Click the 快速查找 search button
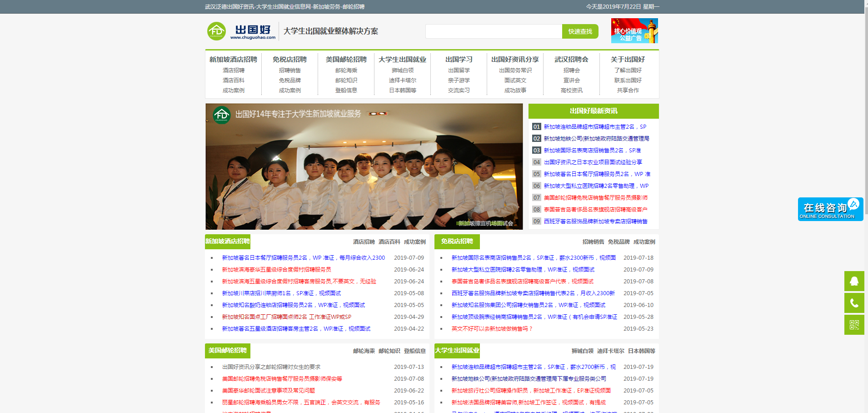868x413 pixels. coord(580,31)
